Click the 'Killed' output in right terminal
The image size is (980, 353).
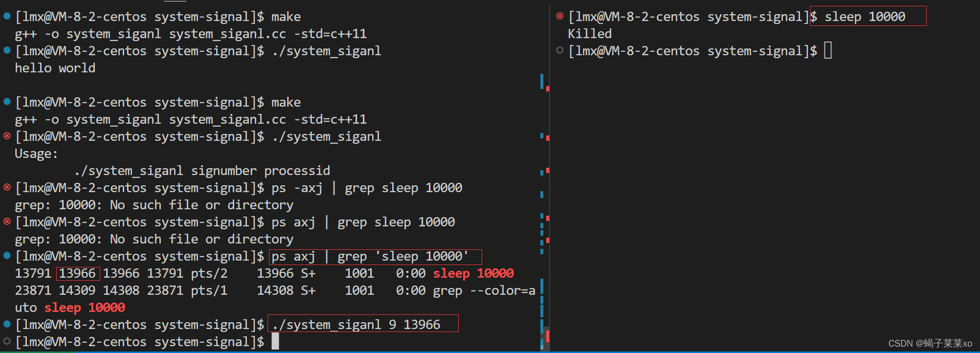tap(590, 34)
